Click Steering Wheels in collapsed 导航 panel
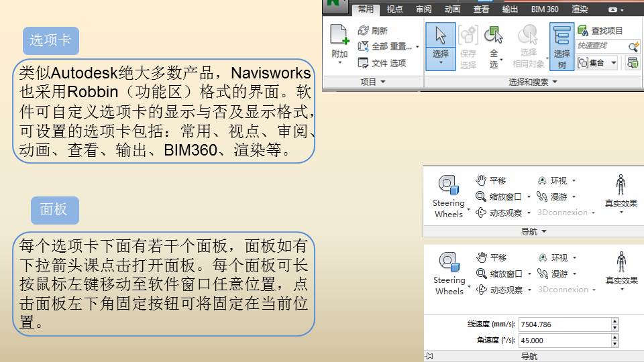644x362 pixels. pos(449,196)
